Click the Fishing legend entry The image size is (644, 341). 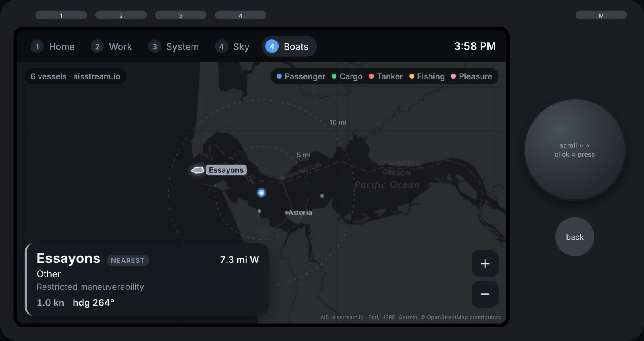coord(427,76)
